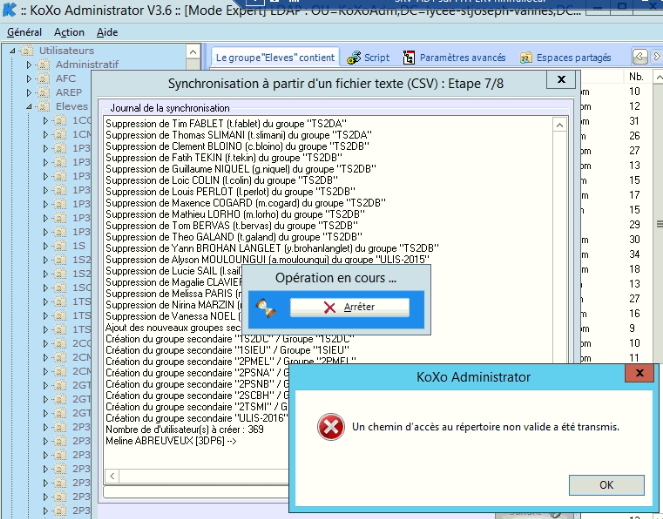Select the Administratif folder in the tree
The width and height of the screenshot is (663, 519).
(87, 64)
